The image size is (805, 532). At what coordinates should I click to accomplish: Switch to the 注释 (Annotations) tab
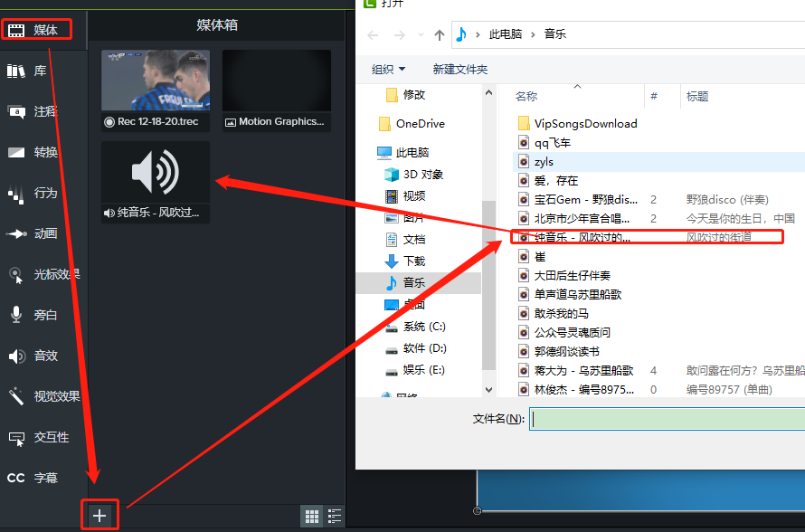coord(32,111)
